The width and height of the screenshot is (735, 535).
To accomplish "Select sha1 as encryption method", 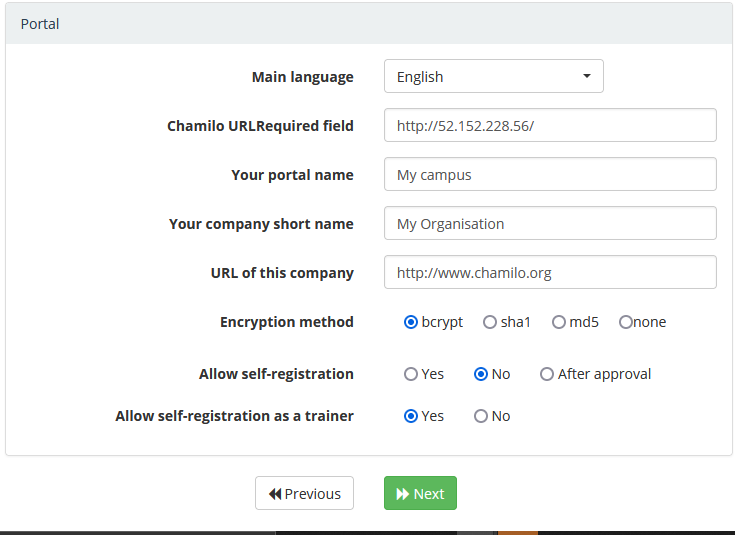I will [490, 322].
